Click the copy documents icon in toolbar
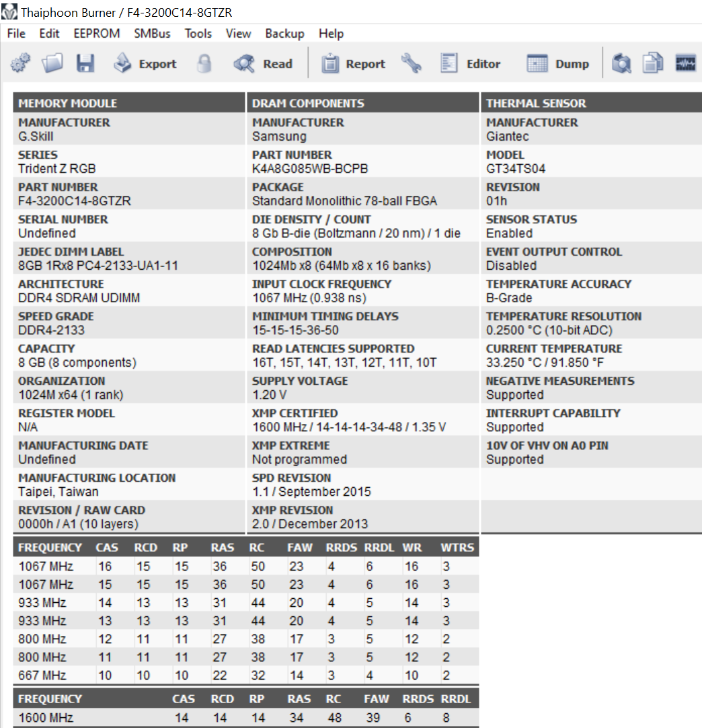This screenshot has width=702, height=728. coord(653,63)
